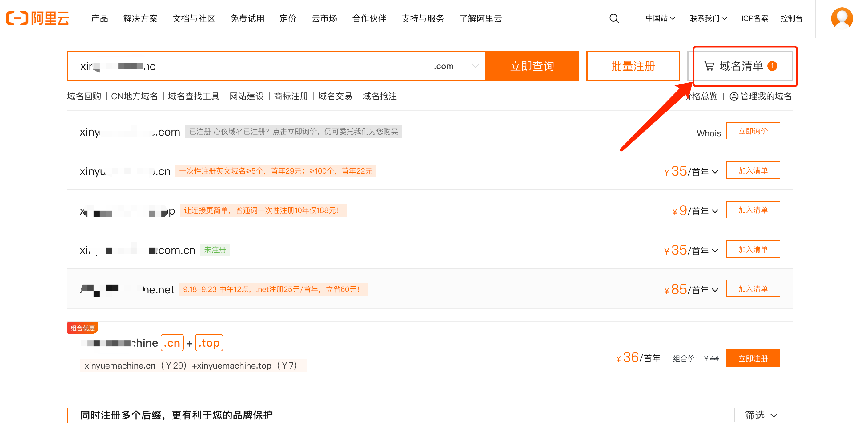Click the orange badge number 1
868x429 pixels.
(x=772, y=66)
